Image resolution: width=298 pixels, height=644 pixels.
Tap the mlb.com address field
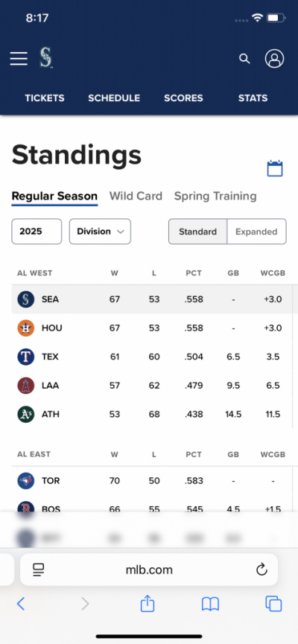[149, 570]
